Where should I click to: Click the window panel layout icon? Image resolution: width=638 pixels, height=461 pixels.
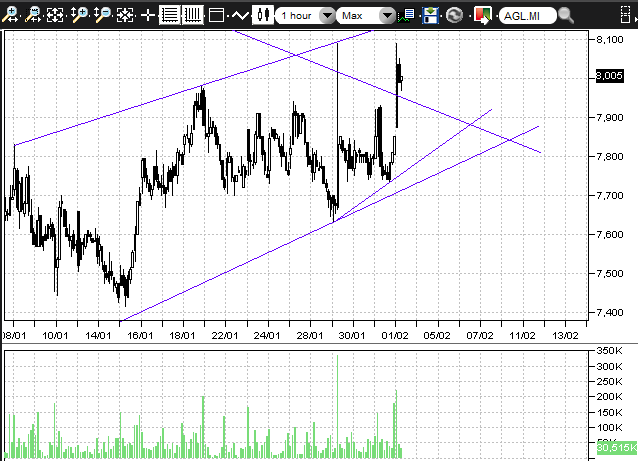click(216, 15)
